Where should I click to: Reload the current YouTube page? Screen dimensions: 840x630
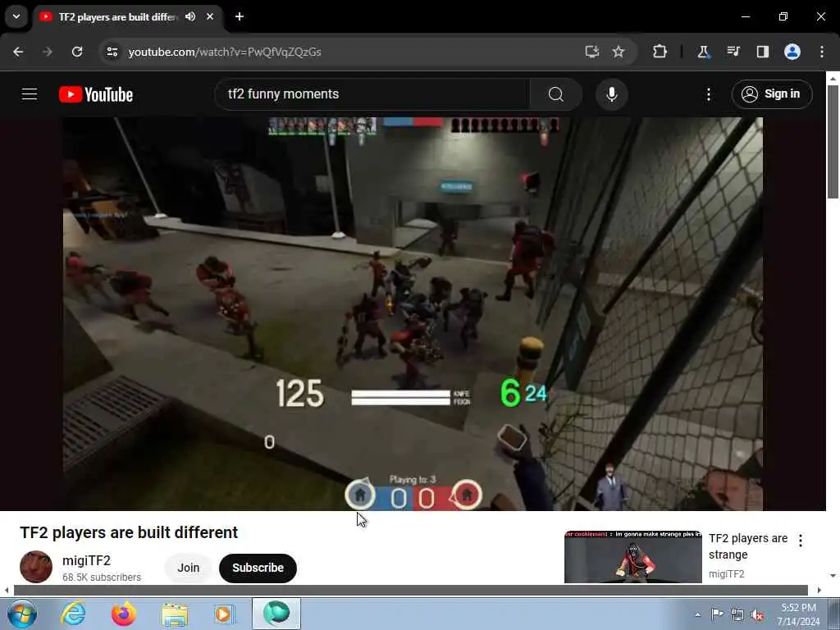(77, 52)
